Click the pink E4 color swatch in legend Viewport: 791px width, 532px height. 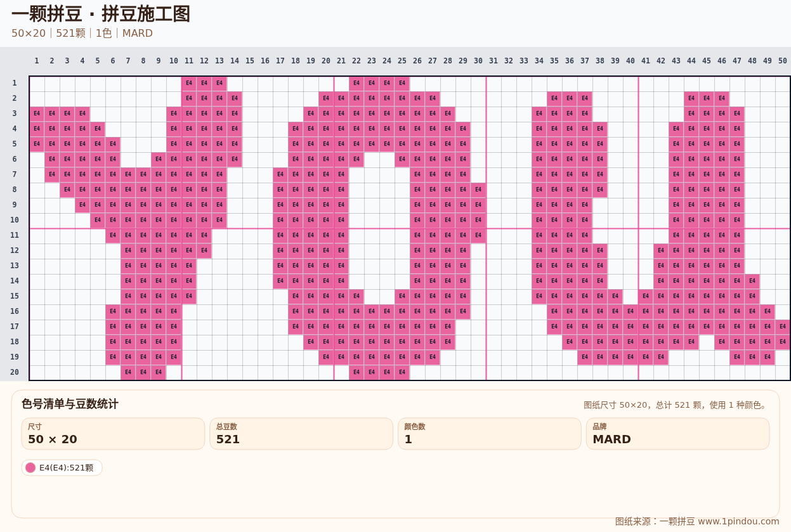[x=30, y=468]
